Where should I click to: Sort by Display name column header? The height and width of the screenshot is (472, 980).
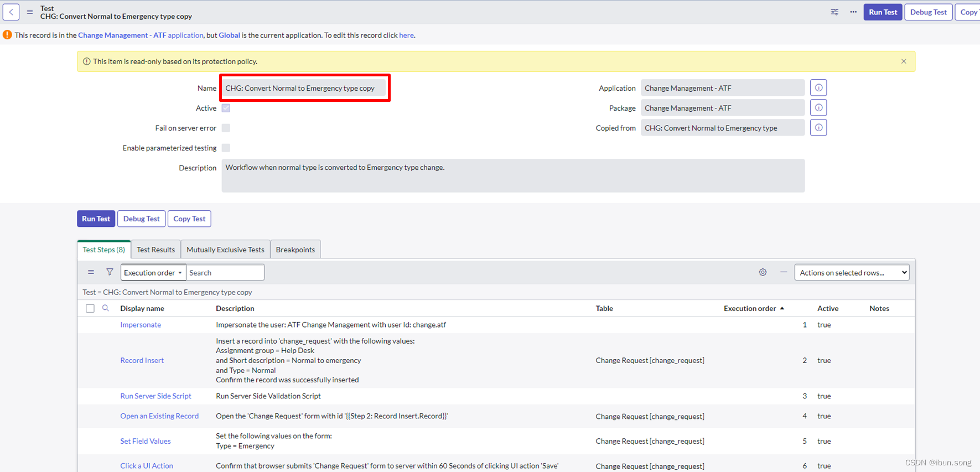pyautogui.click(x=142, y=308)
